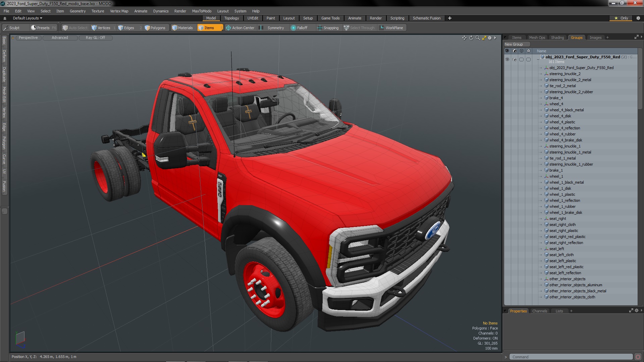Switch to the Channels tab
Image resolution: width=644 pixels, height=362 pixels.
pos(539,311)
